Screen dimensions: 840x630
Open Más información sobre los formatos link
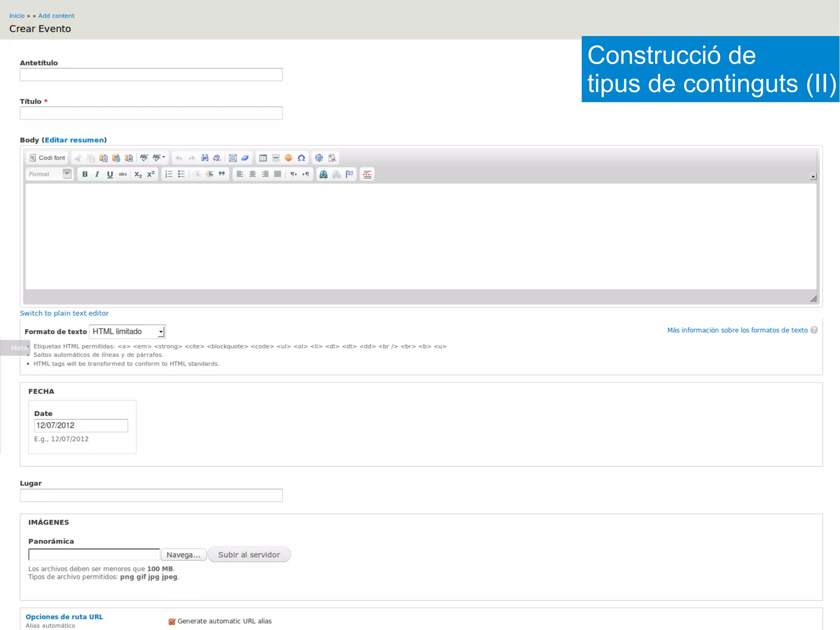[737, 330]
